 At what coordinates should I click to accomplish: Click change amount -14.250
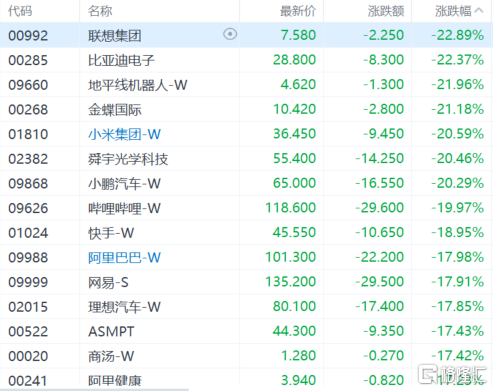click(380, 158)
